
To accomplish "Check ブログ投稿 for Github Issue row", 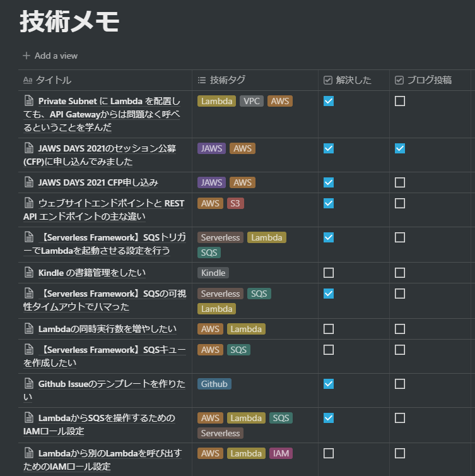I will (400, 384).
